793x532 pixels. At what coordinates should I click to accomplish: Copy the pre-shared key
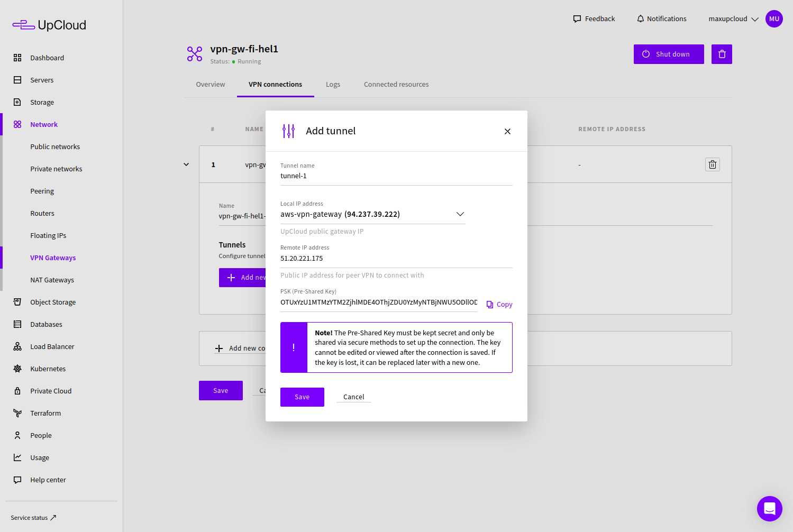pyautogui.click(x=499, y=305)
